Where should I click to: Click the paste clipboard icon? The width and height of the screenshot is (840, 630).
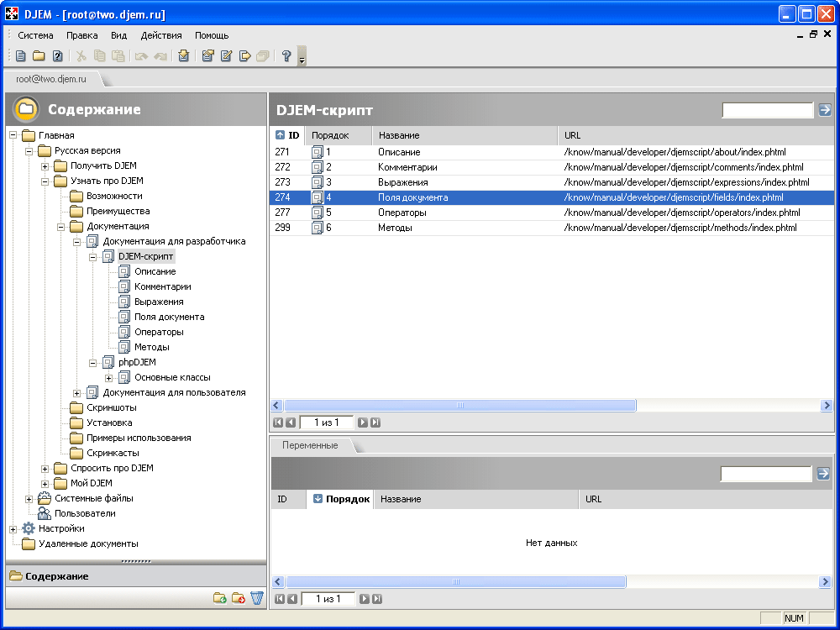coord(118,55)
